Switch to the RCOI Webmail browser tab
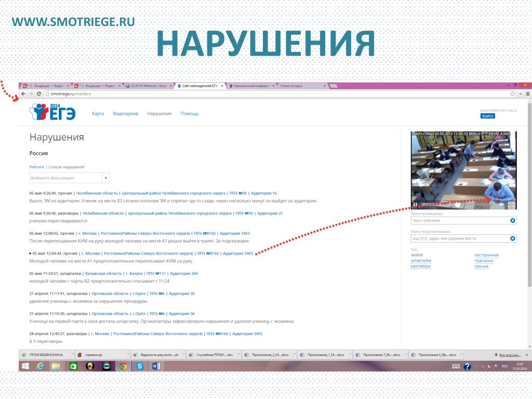 148,86
